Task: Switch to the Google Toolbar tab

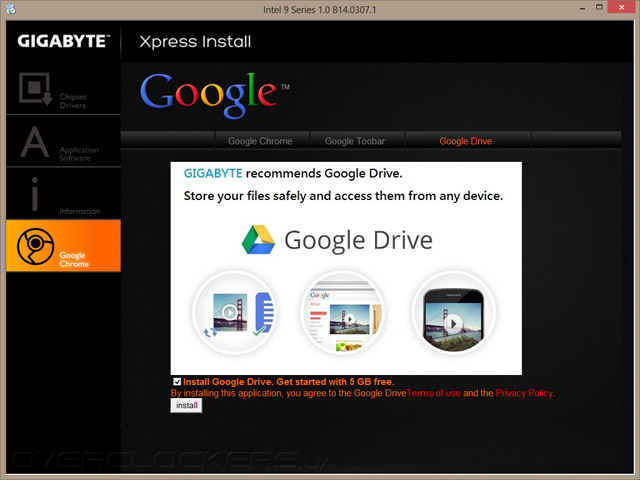Action: click(x=355, y=141)
